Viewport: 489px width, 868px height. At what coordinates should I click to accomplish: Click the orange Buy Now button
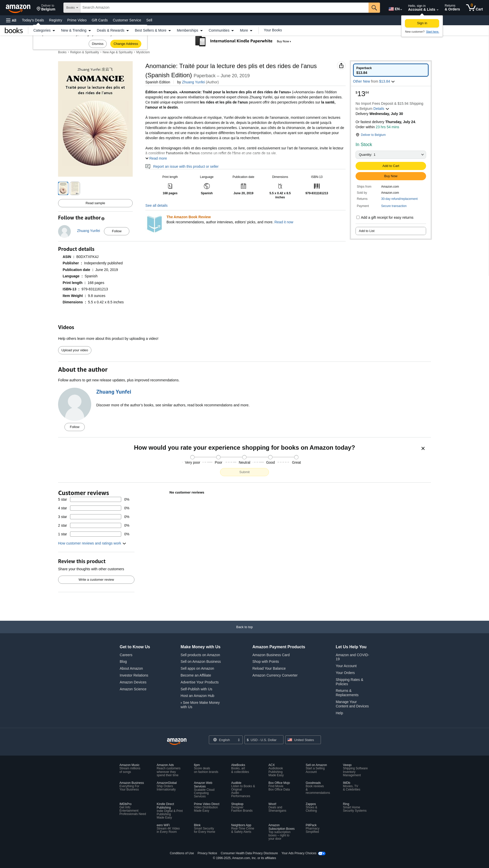click(x=390, y=176)
